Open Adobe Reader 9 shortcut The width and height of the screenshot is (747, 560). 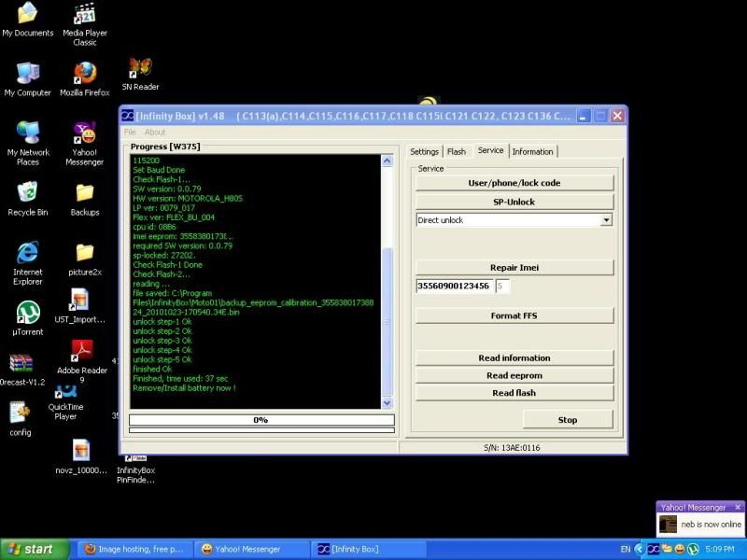pos(82,361)
